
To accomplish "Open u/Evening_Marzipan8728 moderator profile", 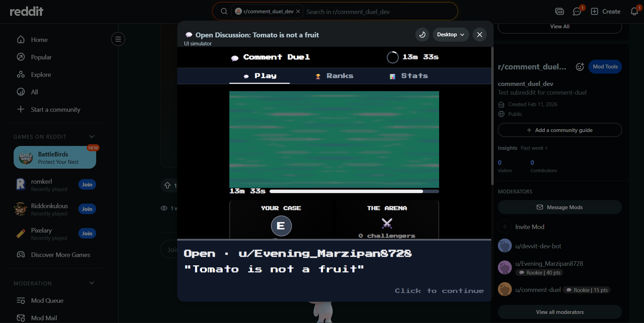I will click(549, 263).
